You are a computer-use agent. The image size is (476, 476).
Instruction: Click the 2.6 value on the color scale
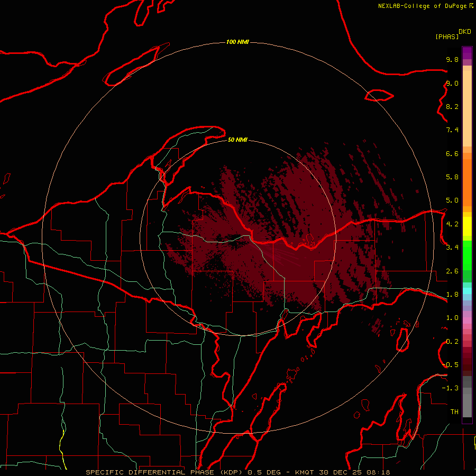point(452,271)
